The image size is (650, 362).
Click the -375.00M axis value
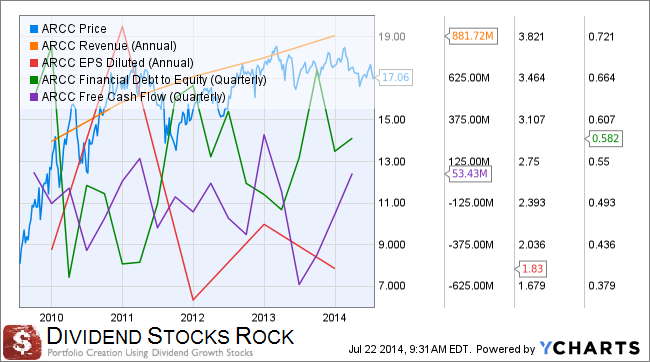[x=471, y=245]
